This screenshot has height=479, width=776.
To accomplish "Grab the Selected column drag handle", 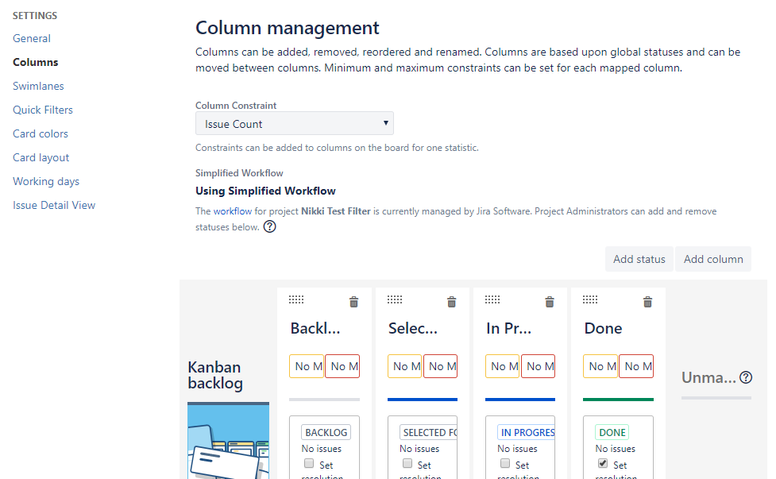I will coord(394,299).
